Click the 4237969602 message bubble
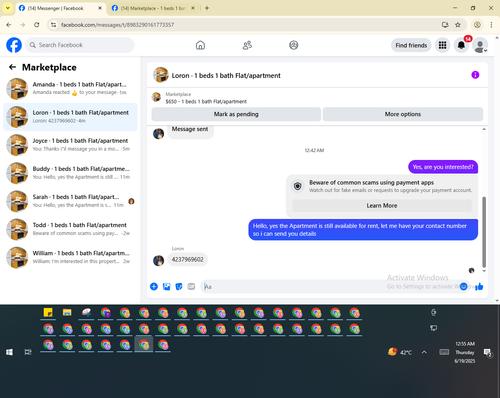The height and width of the screenshot is (398, 500). coord(188,260)
